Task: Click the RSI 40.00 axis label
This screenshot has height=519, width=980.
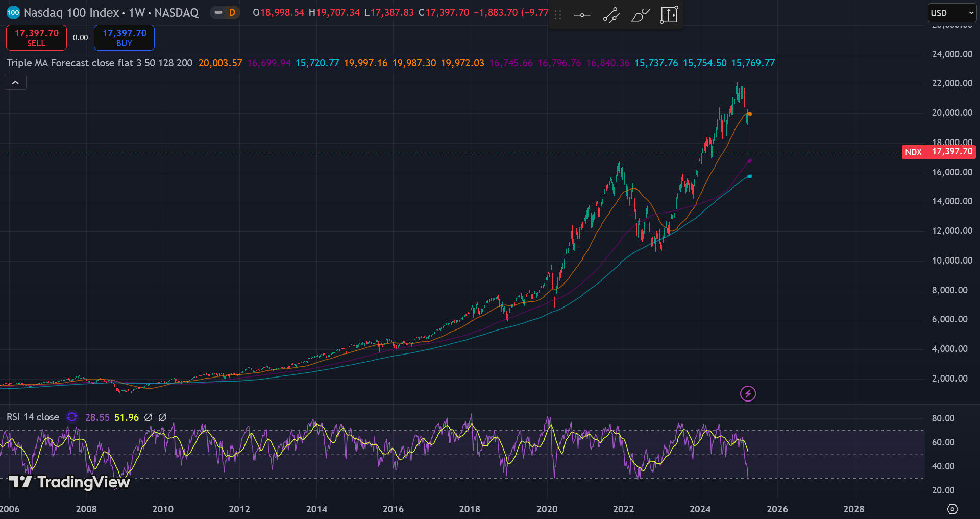Action: 943,466
